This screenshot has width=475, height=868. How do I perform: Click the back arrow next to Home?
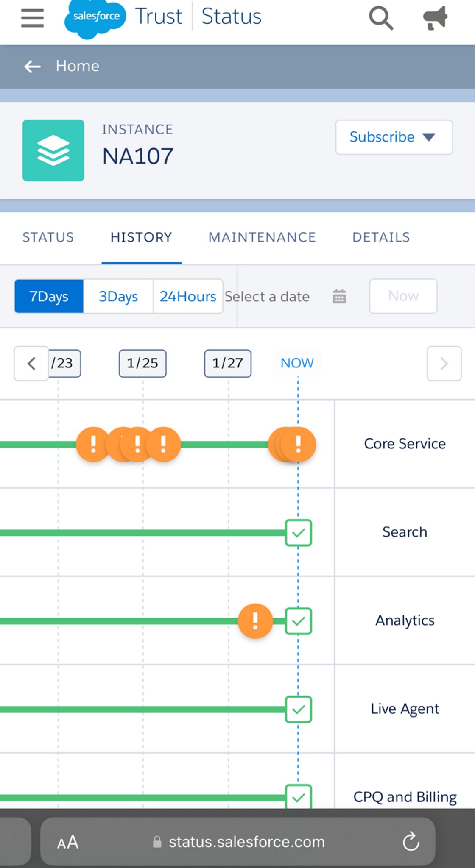click(x=32, y=66)
